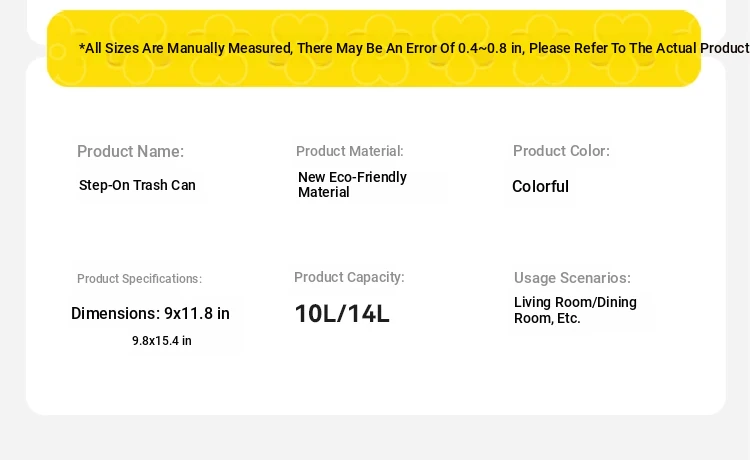Select the 'Usage Scenarios:' label
This screenshot has height=460, width=750.
pos(572,278)
